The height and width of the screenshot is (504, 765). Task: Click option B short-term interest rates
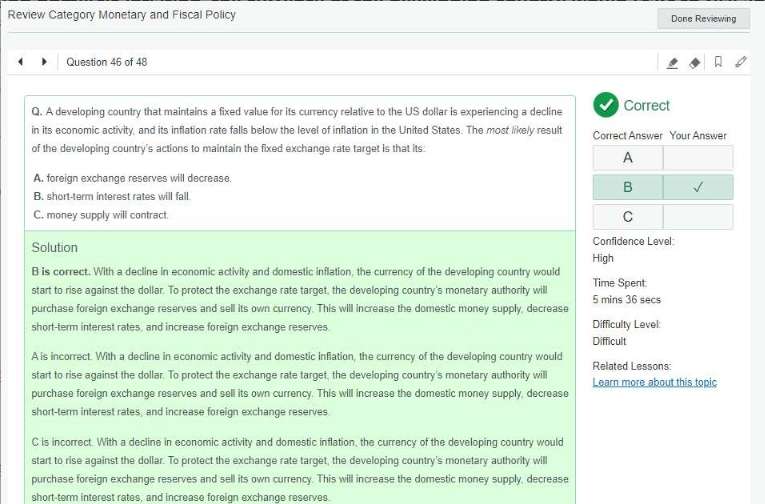pos(111,196)
